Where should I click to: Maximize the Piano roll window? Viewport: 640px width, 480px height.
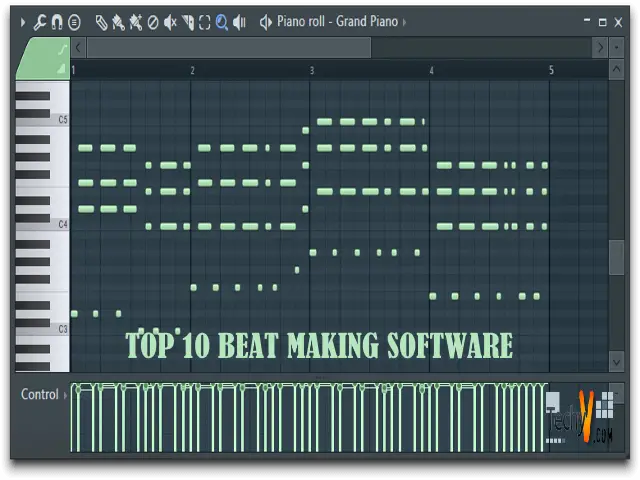602,22
